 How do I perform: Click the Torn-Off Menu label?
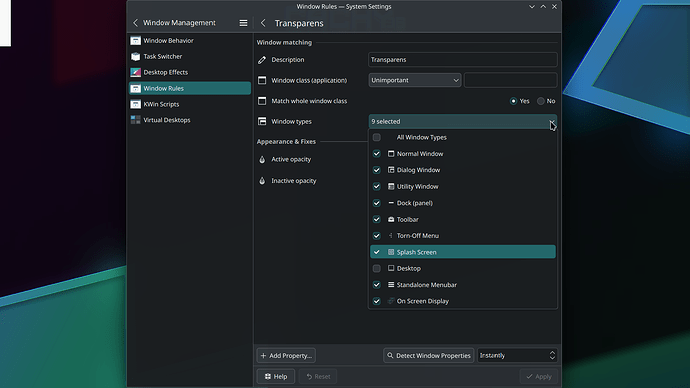click(x=418, y=236)
